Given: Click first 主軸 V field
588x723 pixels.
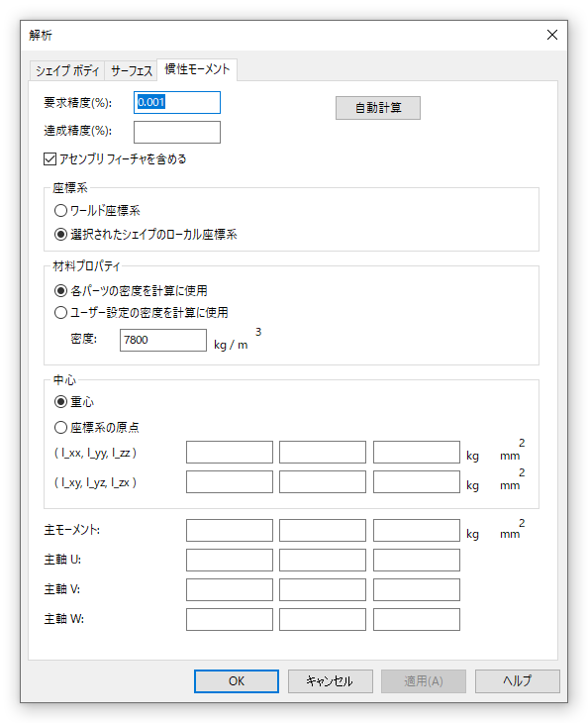Looking at the screenshot, I should (230, 589).
